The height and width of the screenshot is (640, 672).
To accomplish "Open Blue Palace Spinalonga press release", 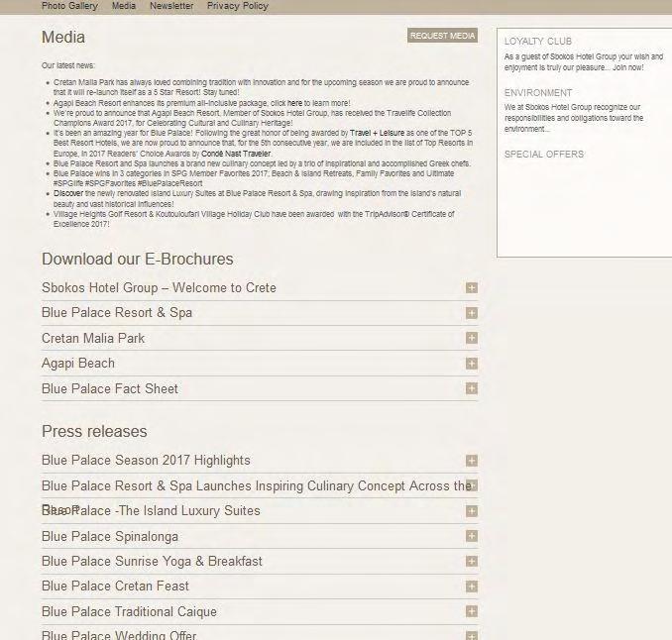I will point(260,536).
